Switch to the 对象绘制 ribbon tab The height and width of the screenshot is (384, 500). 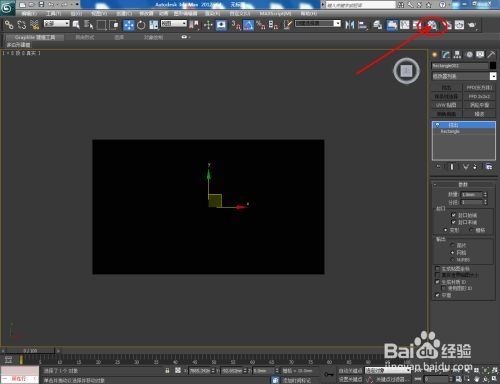tap(153, 37)
